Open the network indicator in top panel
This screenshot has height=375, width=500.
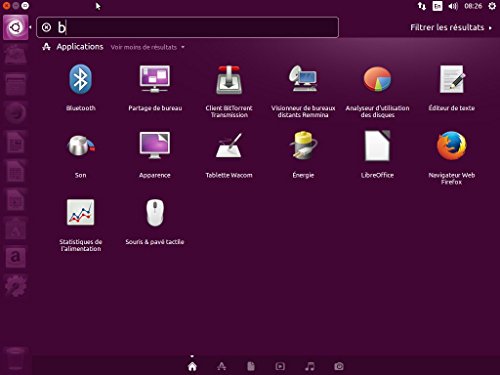pos(422,6)
